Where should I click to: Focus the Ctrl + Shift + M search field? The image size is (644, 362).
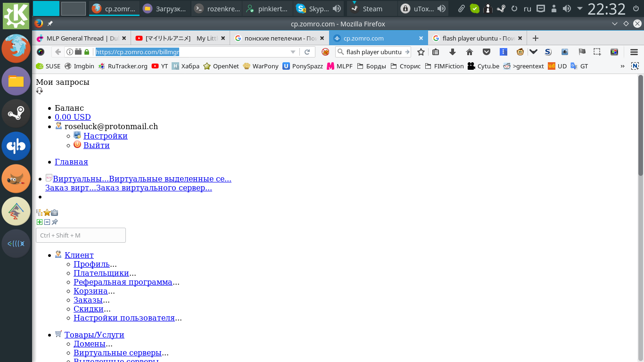[81, 235]
